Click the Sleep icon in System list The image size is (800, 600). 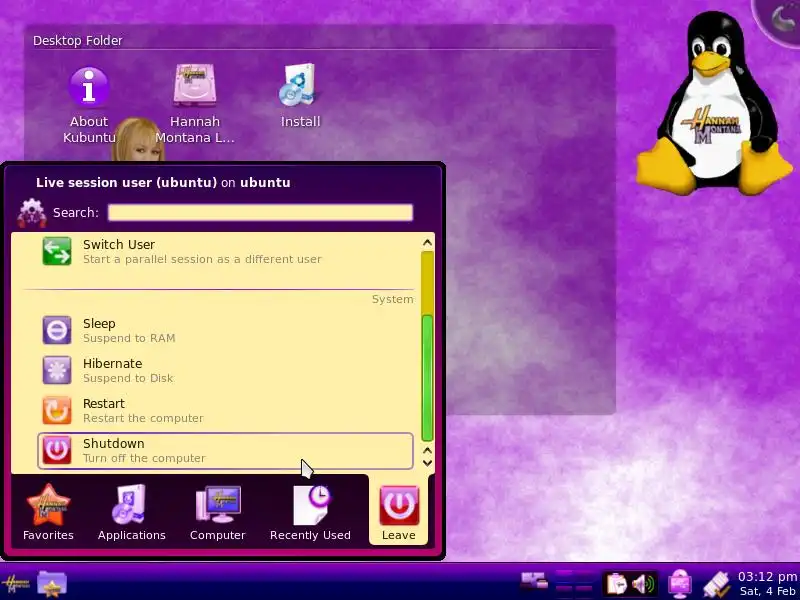pyautogui.click(x=57, y=330)
